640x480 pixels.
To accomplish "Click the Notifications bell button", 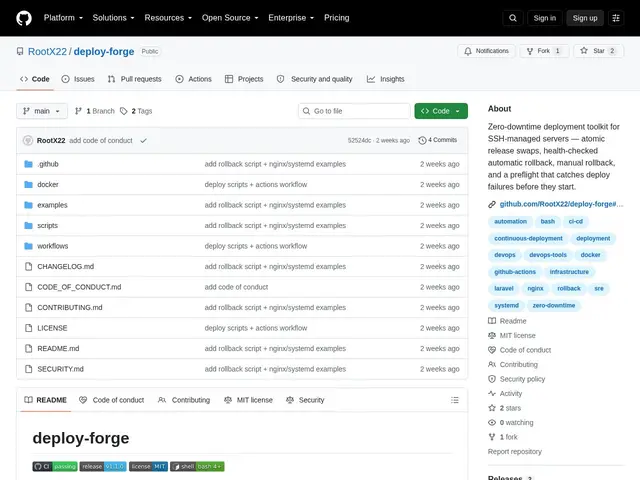I will point(486,51).
